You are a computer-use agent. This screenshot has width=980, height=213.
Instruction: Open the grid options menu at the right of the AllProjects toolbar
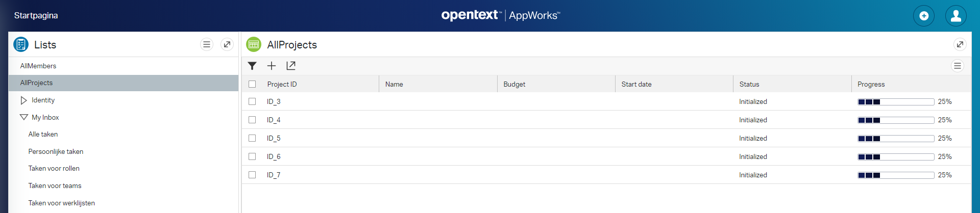tap(958, 66)
